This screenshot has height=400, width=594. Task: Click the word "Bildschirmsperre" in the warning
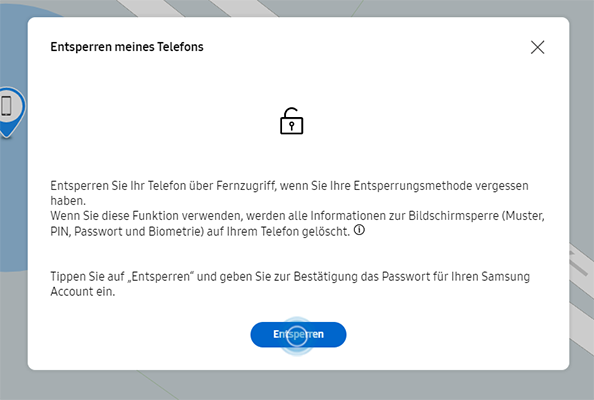pos(453,216)
